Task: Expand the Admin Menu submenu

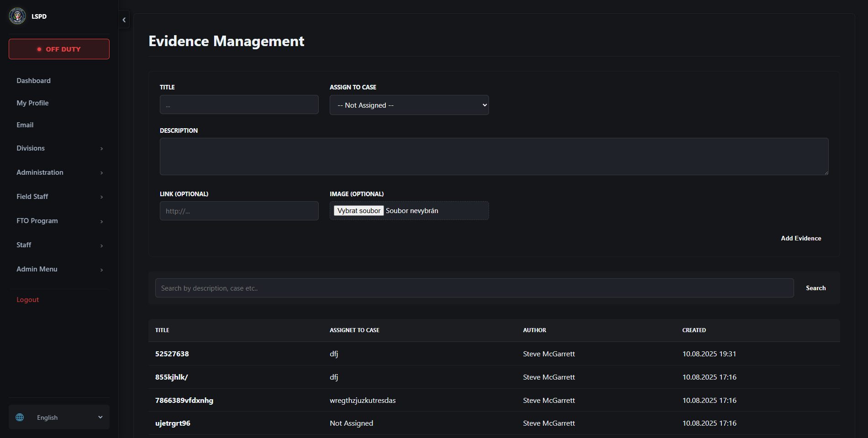Action: pos(59,269)
